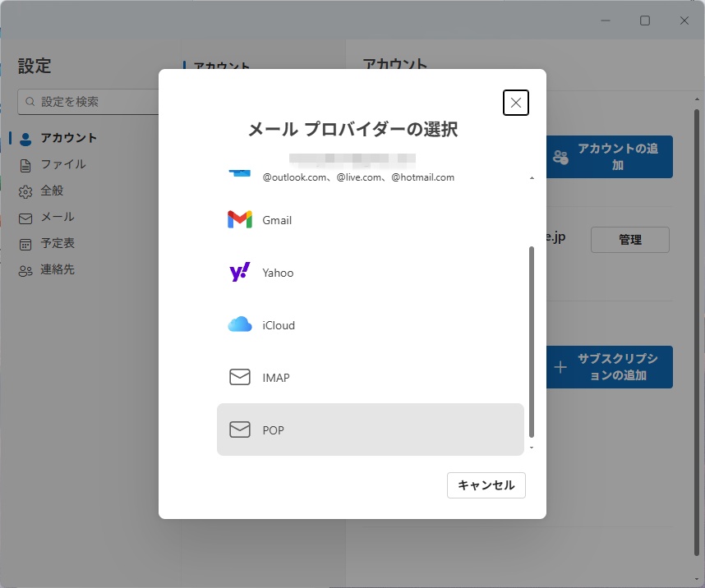Screen dimensions: 705x588
Task: Choose the Yahoo logo icon
Action: [x=239, y=273]
